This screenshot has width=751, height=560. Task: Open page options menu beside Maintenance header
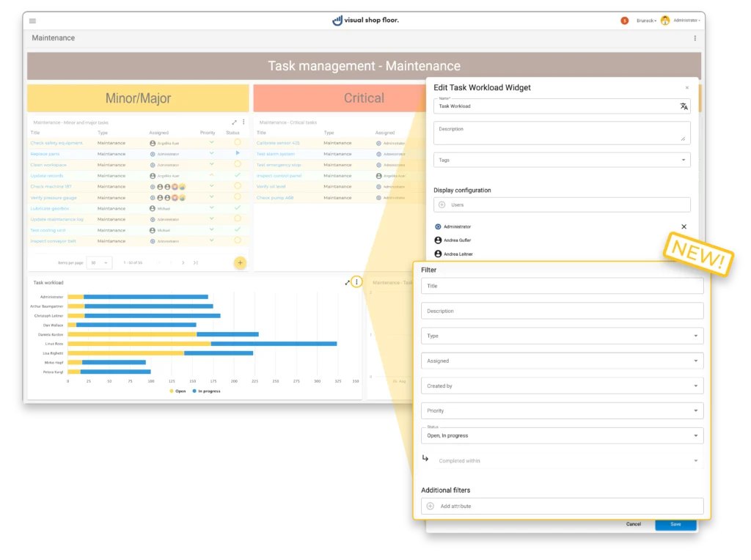point(695,38)
